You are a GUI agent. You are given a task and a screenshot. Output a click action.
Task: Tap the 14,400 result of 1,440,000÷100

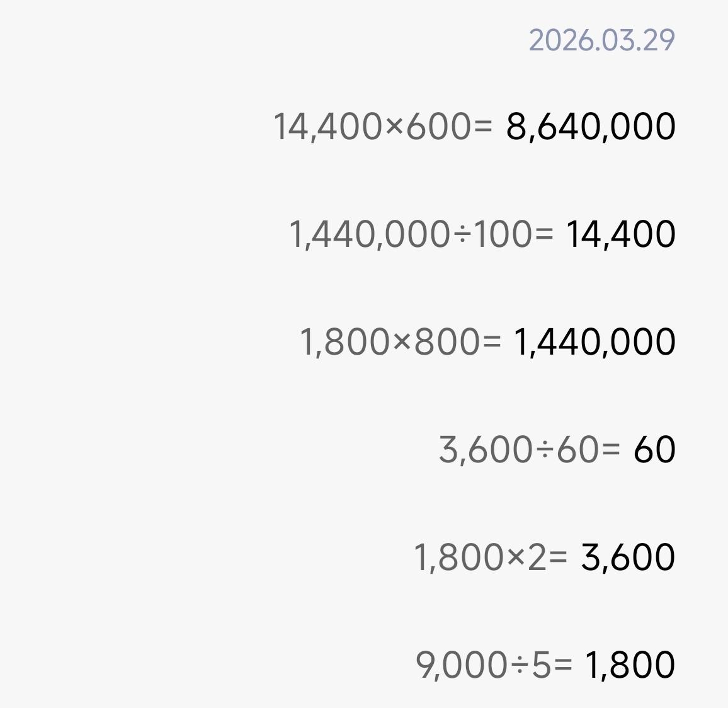tap(620, 234)
